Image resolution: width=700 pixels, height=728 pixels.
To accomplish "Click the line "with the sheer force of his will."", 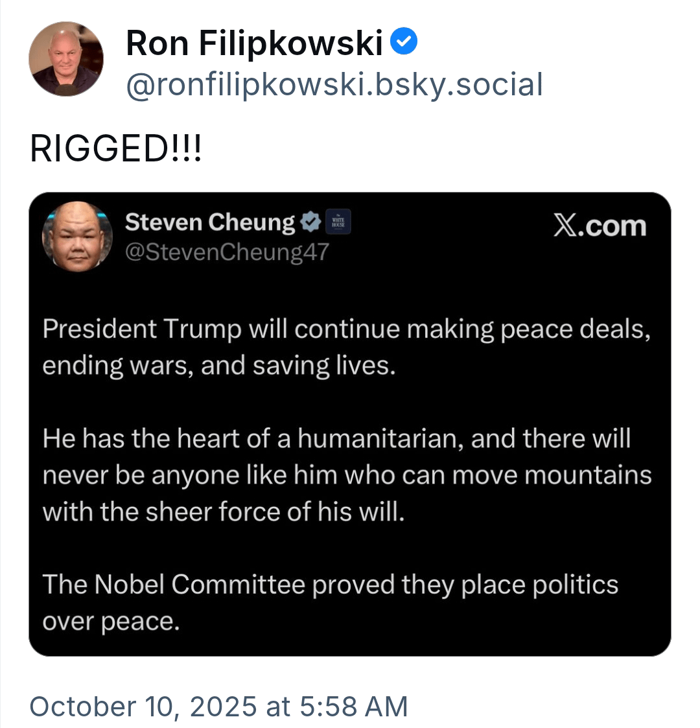I will click(224, 511).
